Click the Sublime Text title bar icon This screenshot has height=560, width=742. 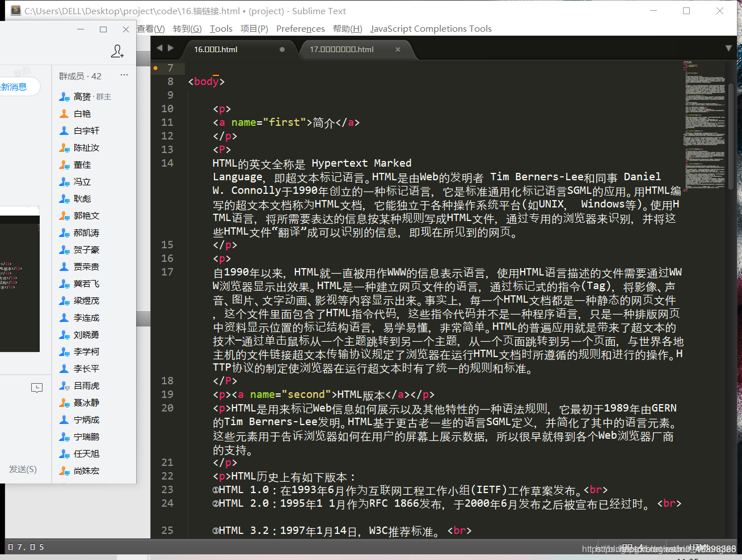[16, 11]
